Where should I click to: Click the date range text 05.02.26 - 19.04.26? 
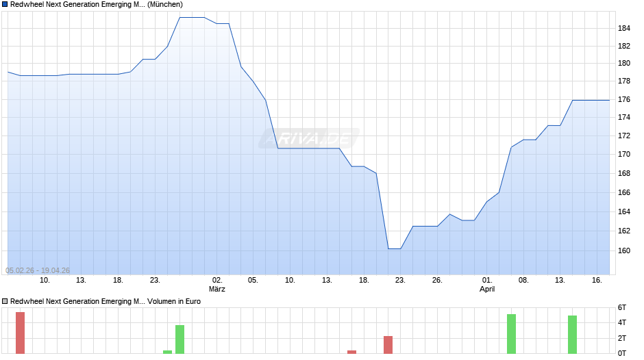tap(38, 270)
